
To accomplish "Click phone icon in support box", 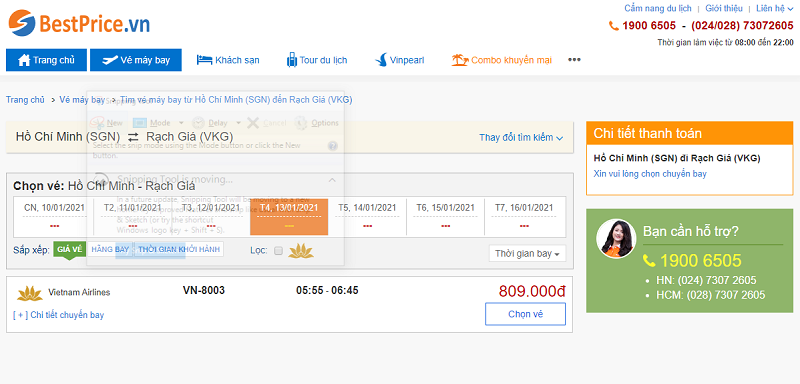I will point(649,261).
